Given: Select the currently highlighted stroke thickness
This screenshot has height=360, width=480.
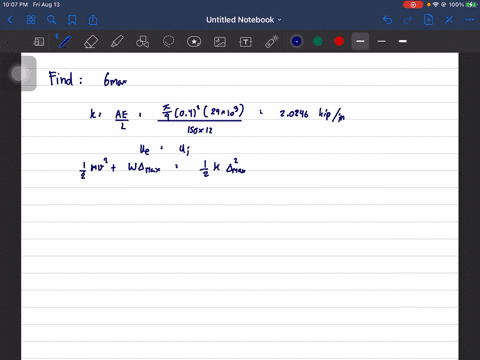Looking at the screenshot, I should pyautogui.click(x=360, y=41).
